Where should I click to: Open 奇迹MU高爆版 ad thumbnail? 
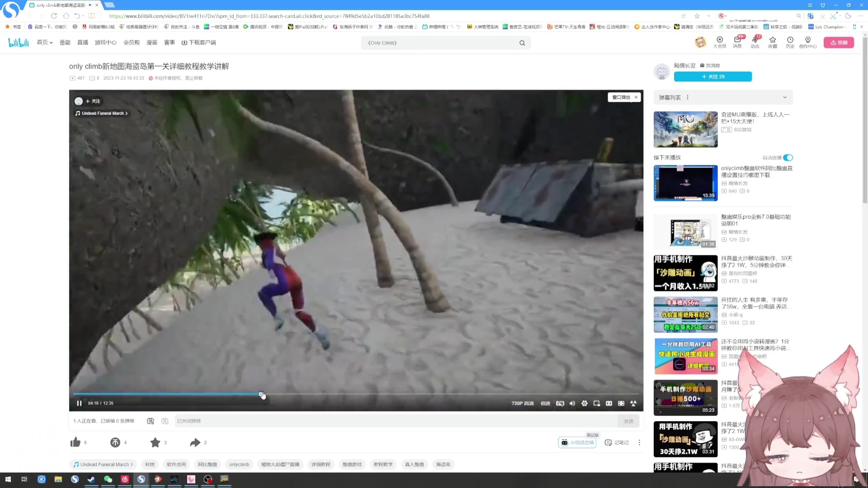click(686, 129)
